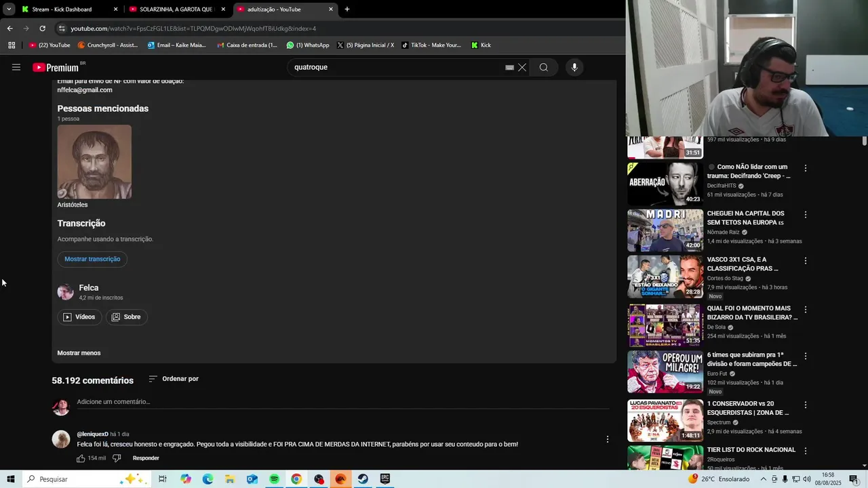Open the Chrome apps grid shortcut

click(12, 45)
